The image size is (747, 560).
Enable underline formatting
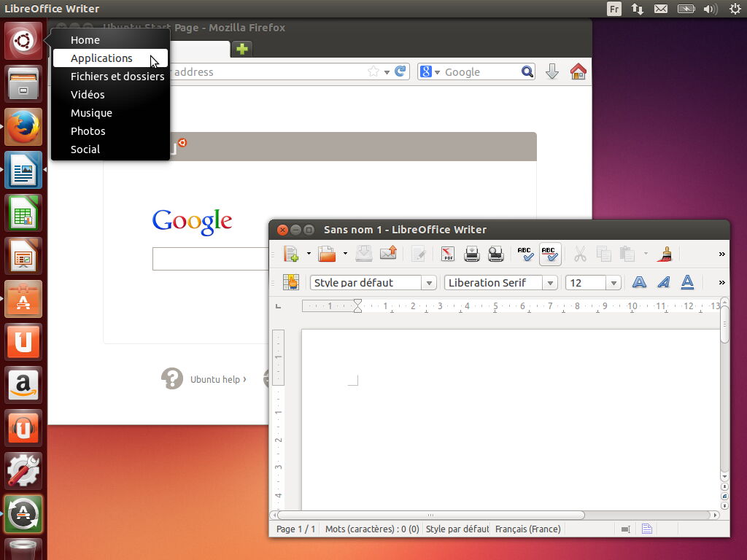(x=686, y=282)
